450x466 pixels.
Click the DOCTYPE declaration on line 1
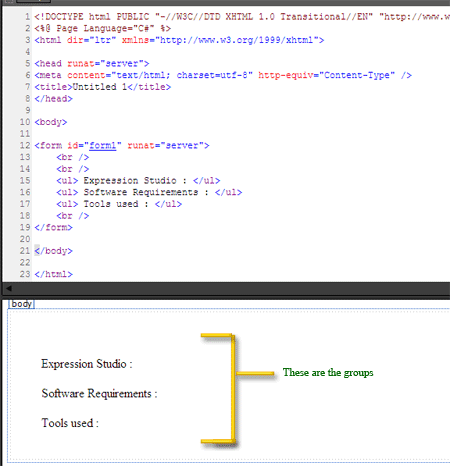point(242,17)
